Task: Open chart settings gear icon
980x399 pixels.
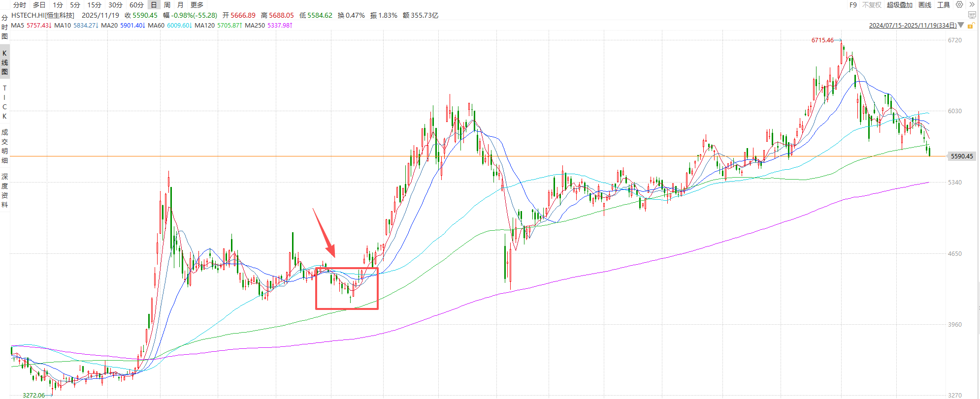Action: coord(959,4)
